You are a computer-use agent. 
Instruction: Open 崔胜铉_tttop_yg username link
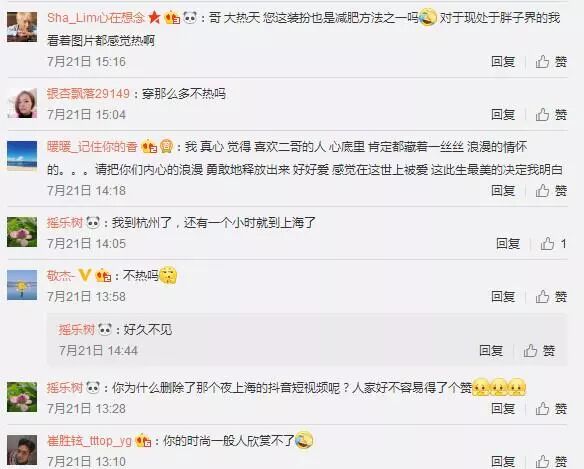[89, 441]
